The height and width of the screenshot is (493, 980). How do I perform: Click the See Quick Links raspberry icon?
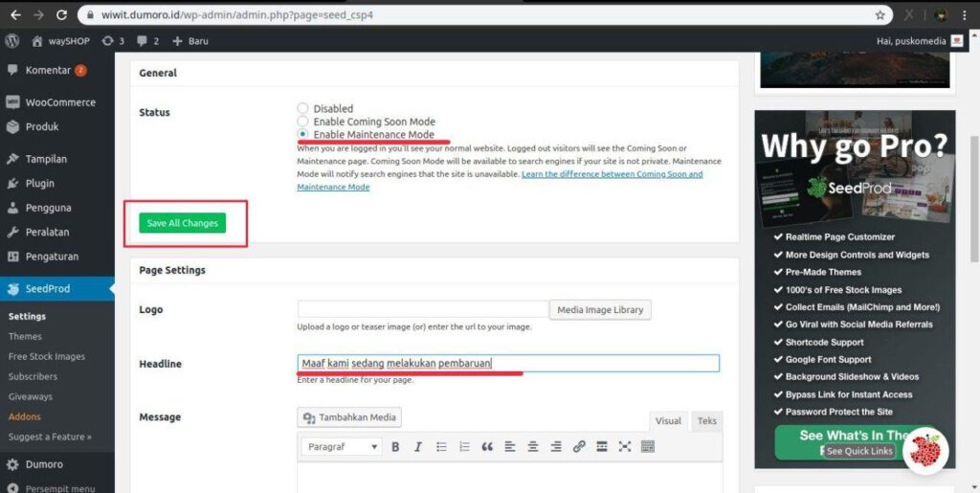coord(925,451)
